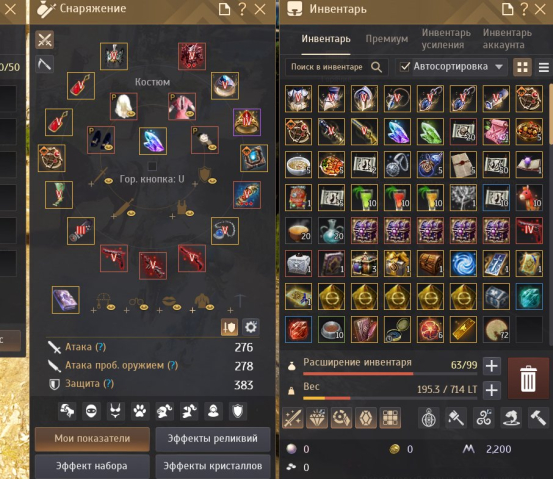
Task: Switch inventory to grid view icon
Action: coord(522,67)
